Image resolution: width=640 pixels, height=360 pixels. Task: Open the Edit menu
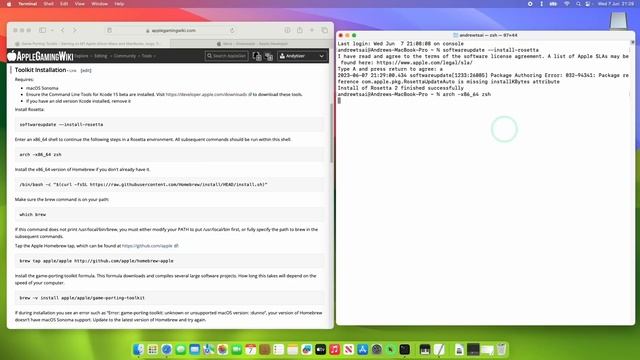click(x=64, y=4)
